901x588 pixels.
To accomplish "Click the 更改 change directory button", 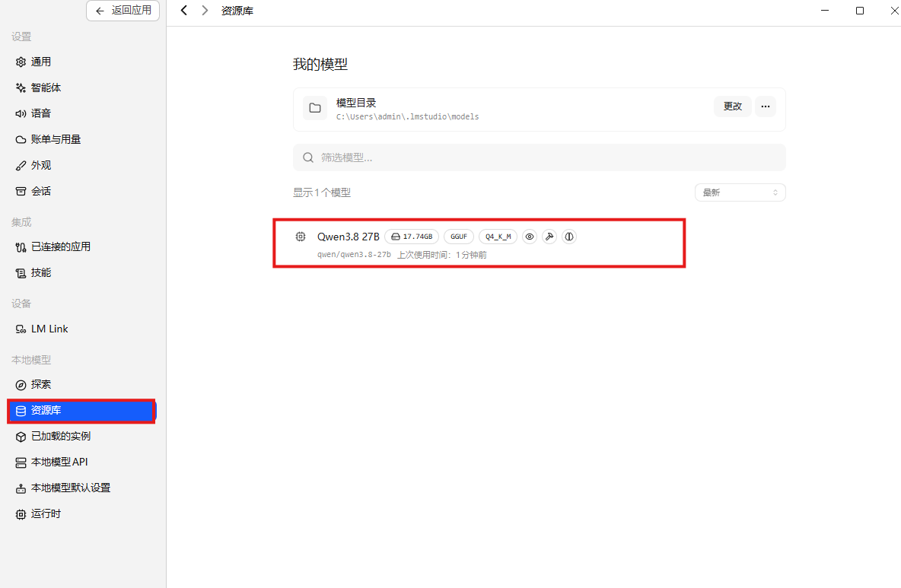I will pyautogui.click(x=733, y=106).
